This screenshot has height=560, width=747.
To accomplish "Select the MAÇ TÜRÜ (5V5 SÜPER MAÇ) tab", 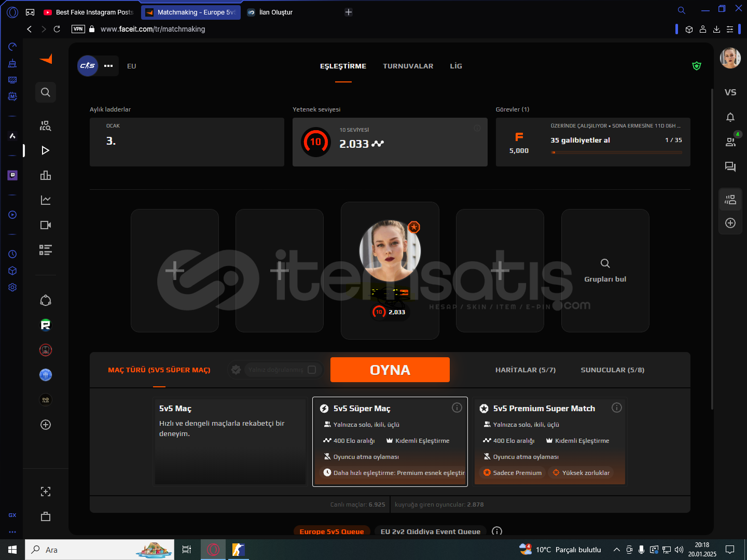I will (159, 370).
